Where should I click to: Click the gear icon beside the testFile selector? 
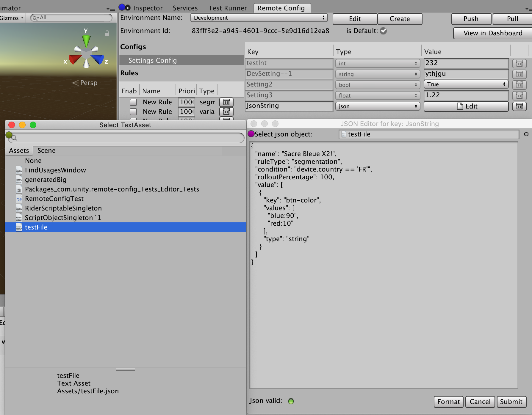[x=526, y=134]
